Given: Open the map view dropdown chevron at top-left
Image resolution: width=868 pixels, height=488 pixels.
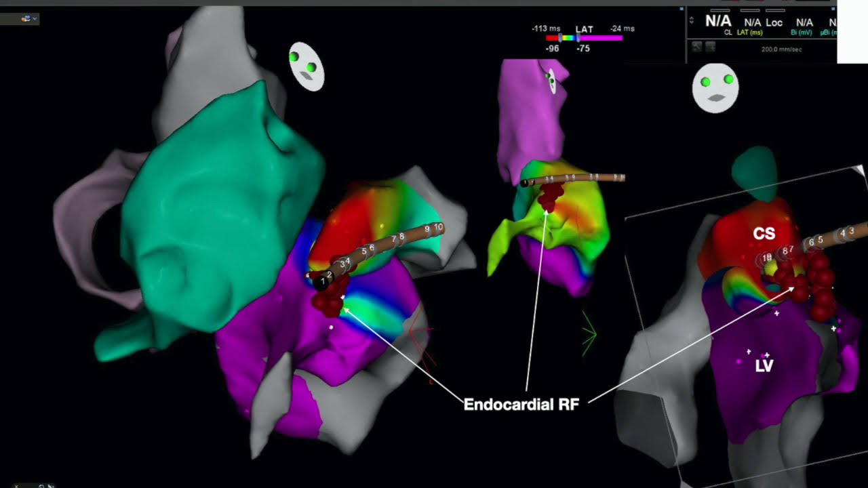Looking at the screenshot, I should tap(35, 19).
